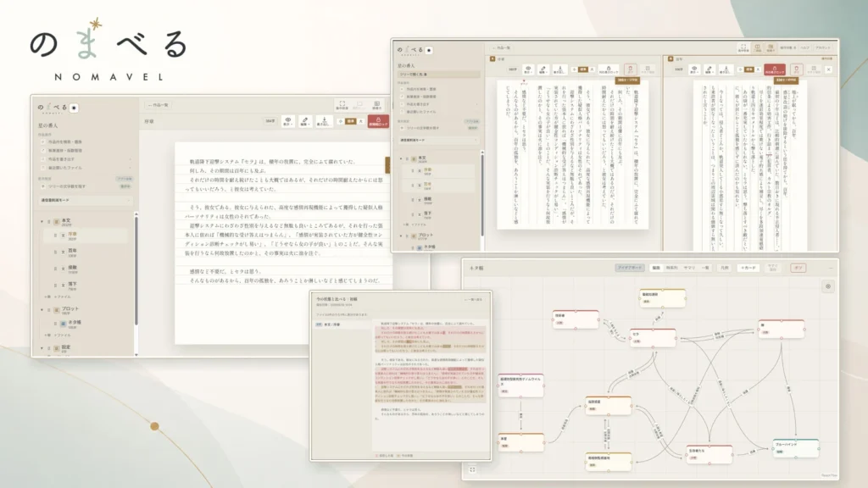Select large font size 大 in left editor window
The width and height of the screenshot is (868, 488).
pos(360,121)
